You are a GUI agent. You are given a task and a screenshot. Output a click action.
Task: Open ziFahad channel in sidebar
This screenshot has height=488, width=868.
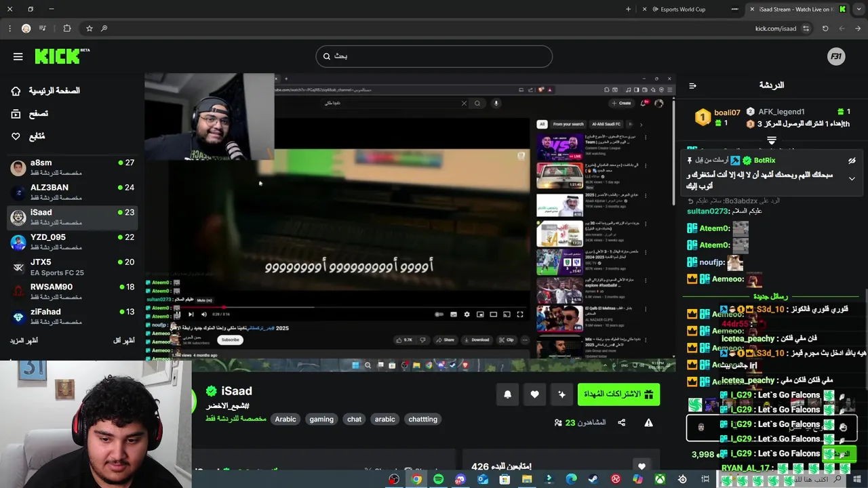tap(73, 317)
